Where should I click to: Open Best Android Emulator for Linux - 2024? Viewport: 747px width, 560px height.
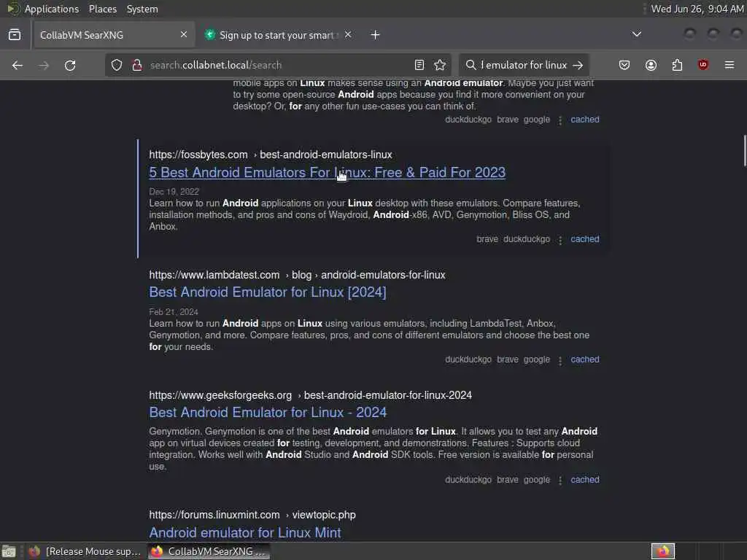tap(268, 413)
